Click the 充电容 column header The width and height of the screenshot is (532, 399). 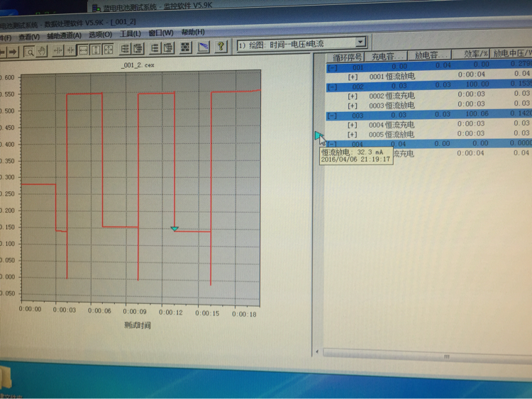[x=387, y=56]
